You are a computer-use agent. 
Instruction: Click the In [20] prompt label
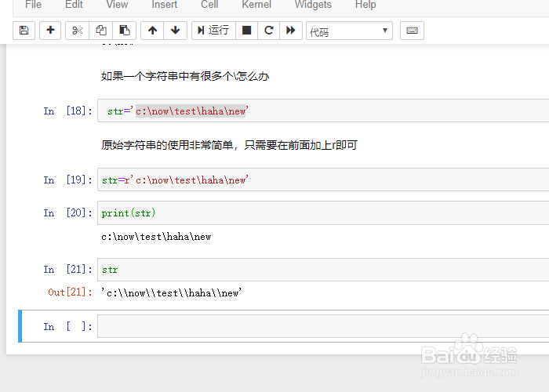(68, 212)
